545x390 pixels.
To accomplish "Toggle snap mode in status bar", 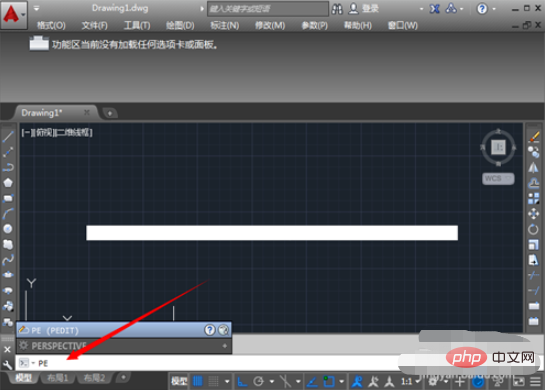I will click(x=213, y=381).
